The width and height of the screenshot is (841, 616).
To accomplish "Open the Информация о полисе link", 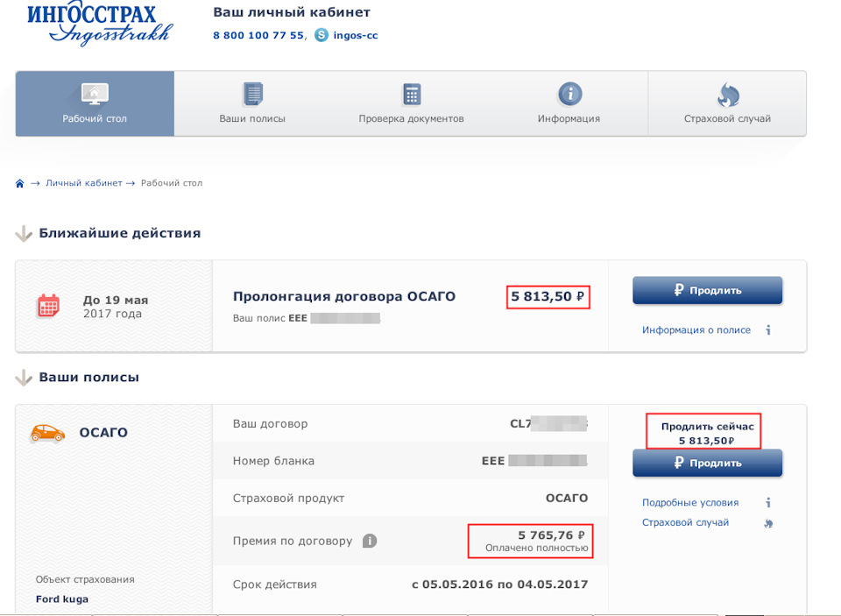I will [696, 330].
